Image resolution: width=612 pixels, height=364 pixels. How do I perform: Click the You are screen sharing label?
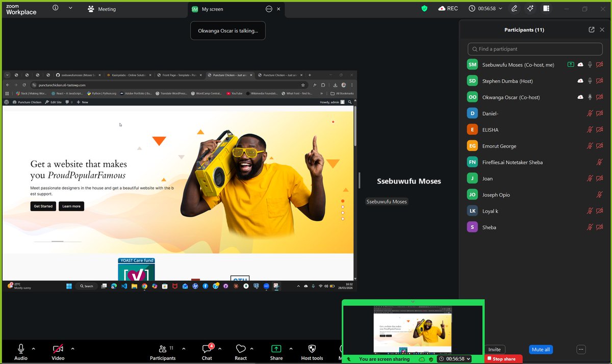point(384,359)
